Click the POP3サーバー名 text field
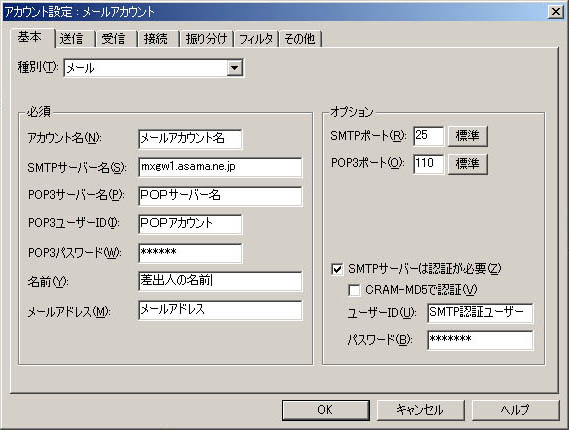 tap(220, 196)
